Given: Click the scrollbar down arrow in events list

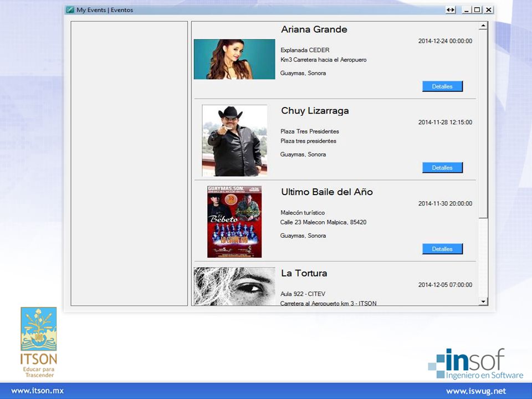Looking at the screenshot, I should click(483, 301).
